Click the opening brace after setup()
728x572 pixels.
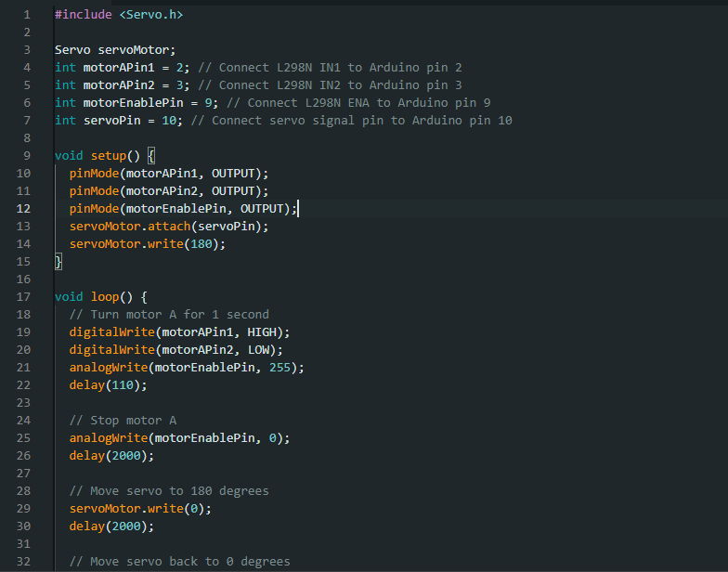click(x=151, y=156)
